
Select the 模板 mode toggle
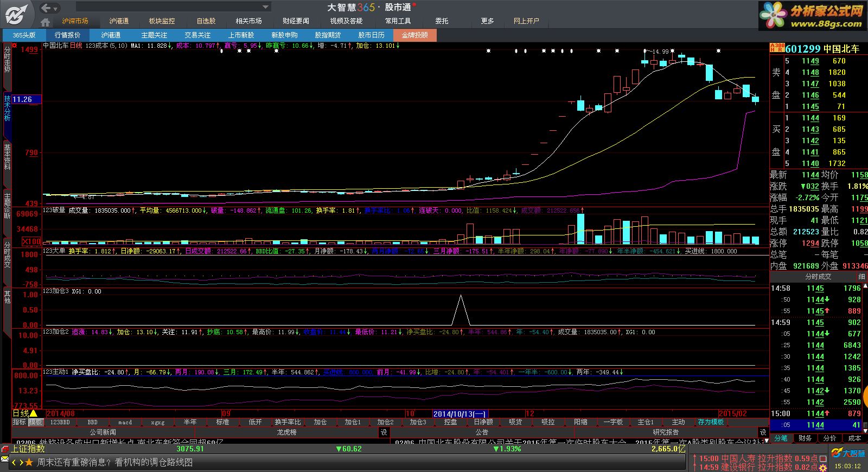coord(36,422)
